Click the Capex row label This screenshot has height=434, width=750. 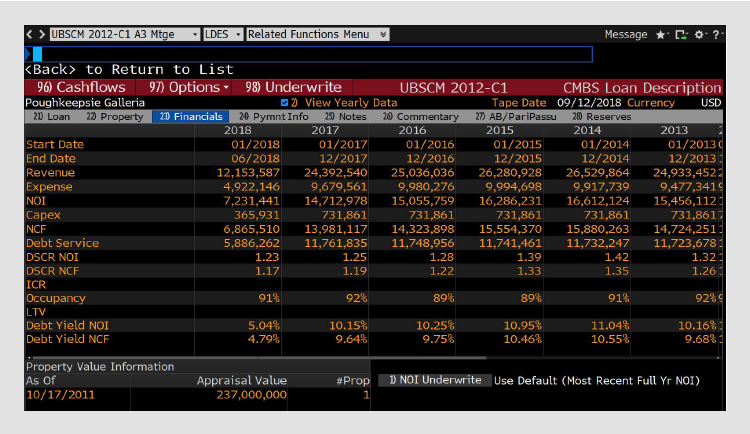tap(43, 215)
